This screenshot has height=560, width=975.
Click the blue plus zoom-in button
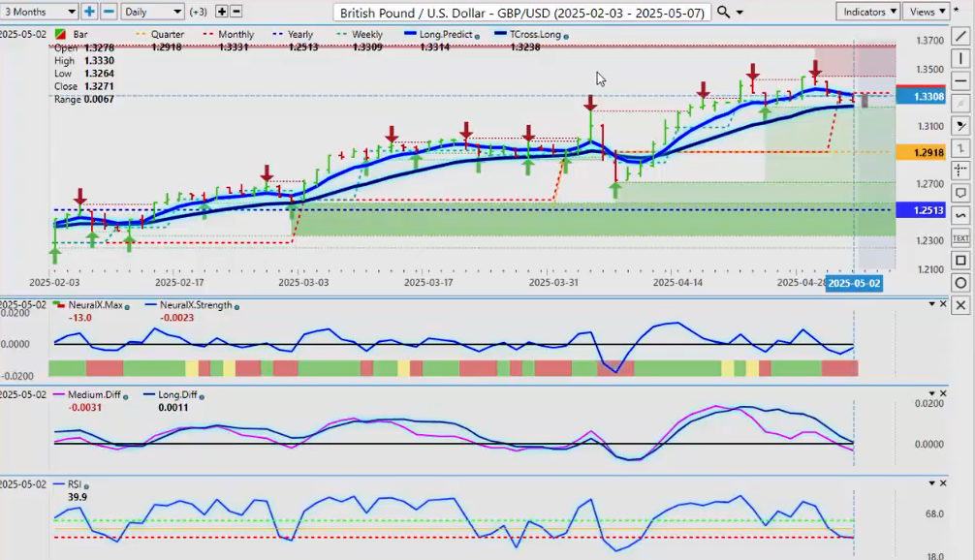(89, 12)
